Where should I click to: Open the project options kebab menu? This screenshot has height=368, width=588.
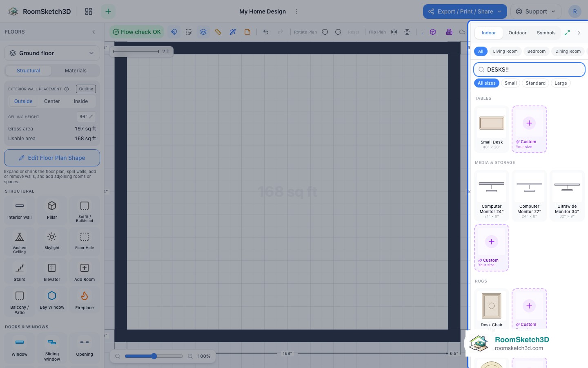[x=296, y=11]
